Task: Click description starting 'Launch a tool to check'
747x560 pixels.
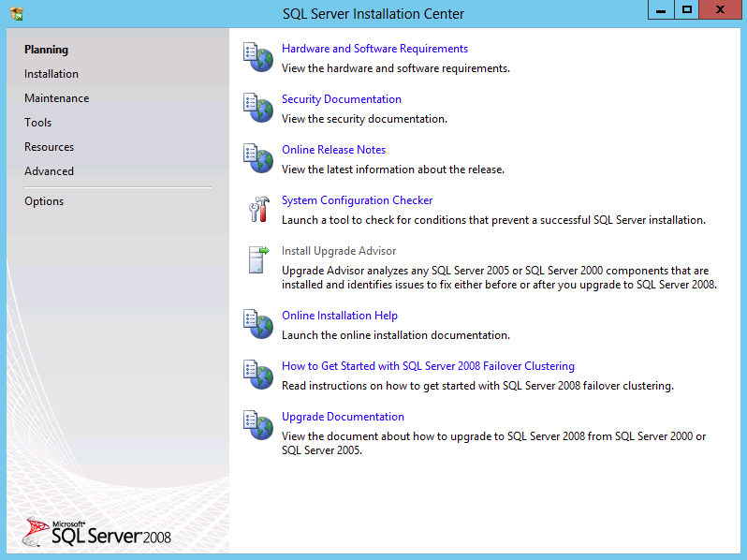Action: click(x=493, y=220)
